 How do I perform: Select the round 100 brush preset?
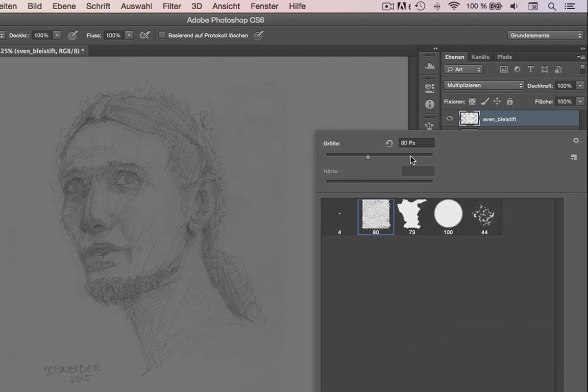tap(448, 217)
